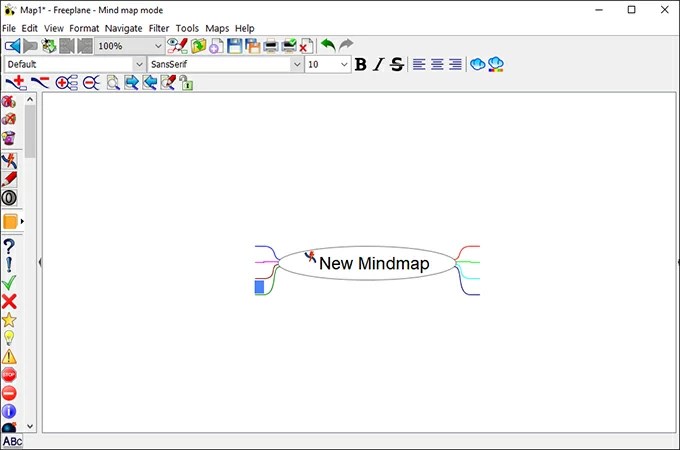Save the map with floppy disk icon
The image size is (680, 450).
235,46
